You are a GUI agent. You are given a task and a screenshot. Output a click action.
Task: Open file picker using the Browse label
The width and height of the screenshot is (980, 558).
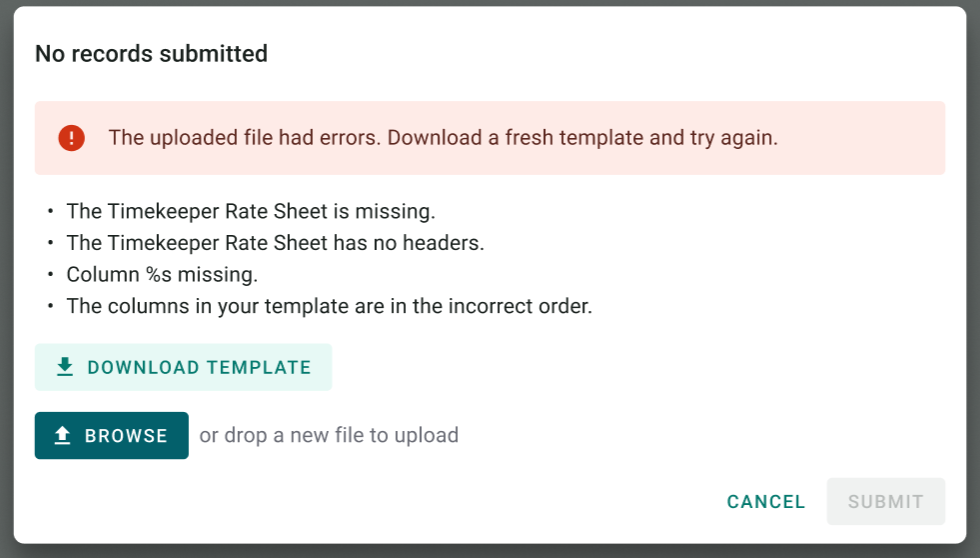pyautogui.click(x=126, y=436)
